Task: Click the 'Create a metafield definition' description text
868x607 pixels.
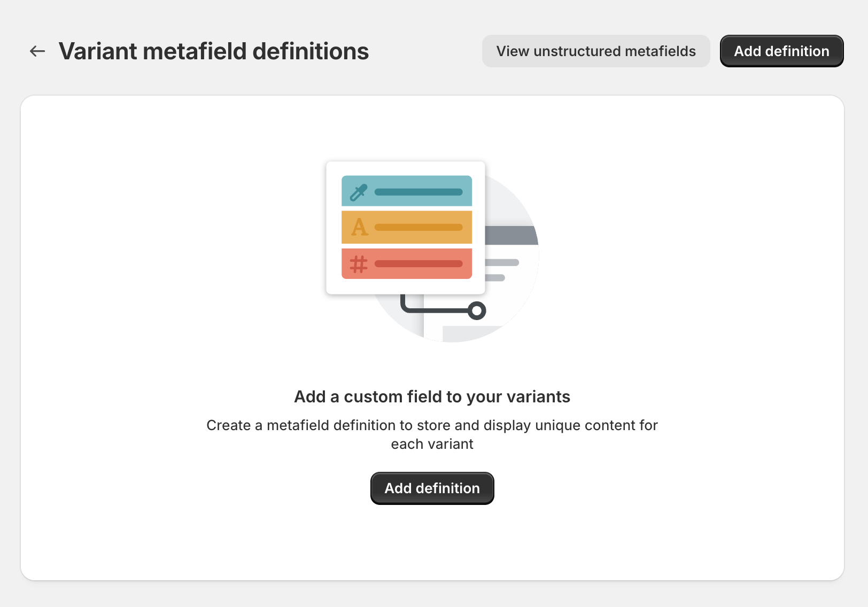Action: click(432, 425)
